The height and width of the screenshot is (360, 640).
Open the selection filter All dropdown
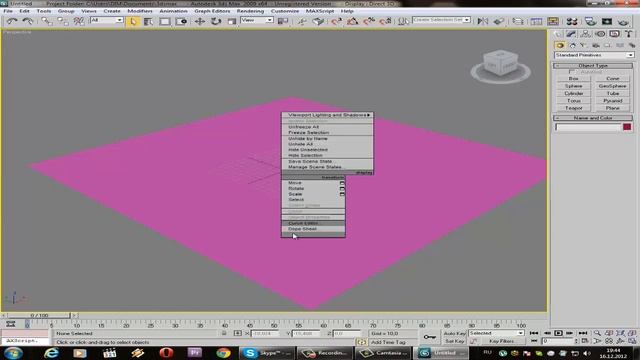coord(107,20)
